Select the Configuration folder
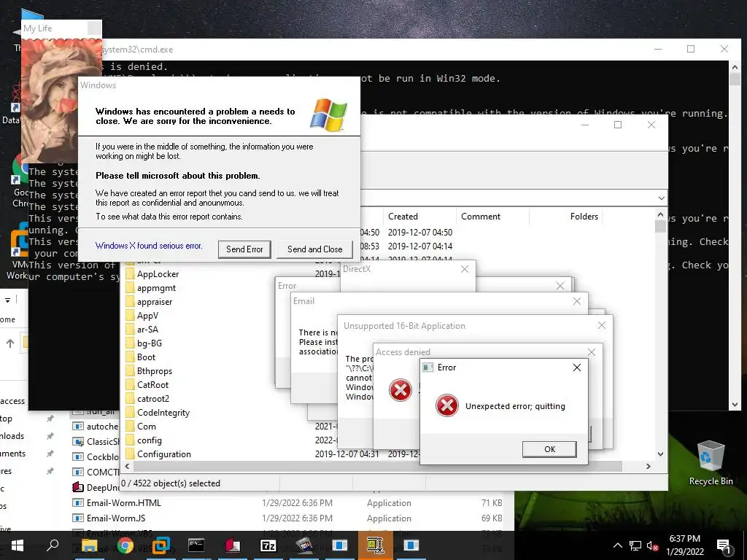 tap(164, 454)
